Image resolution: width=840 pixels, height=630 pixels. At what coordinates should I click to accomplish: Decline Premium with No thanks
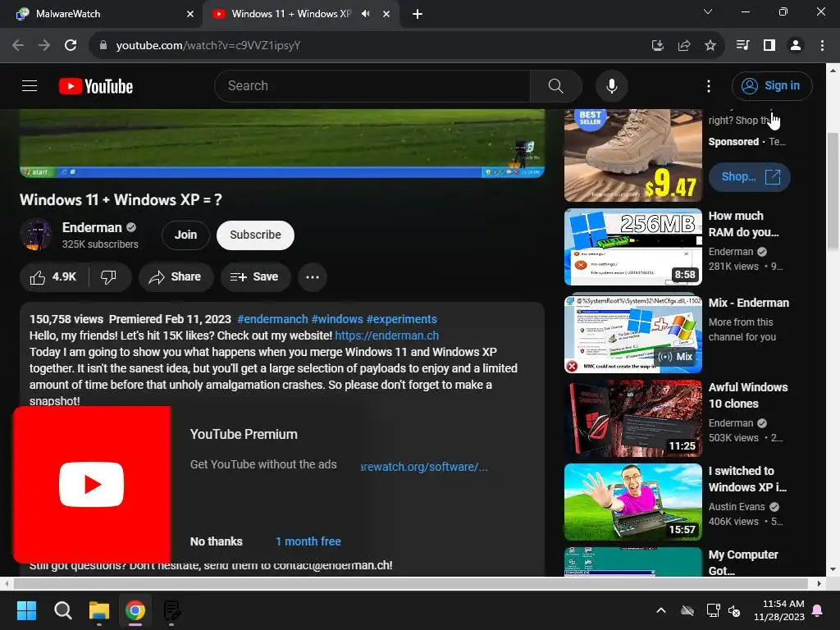click(x=216, y=541)
